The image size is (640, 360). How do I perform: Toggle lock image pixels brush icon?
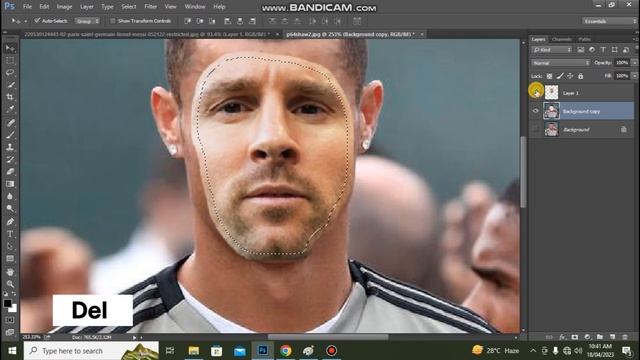point(560,76)
